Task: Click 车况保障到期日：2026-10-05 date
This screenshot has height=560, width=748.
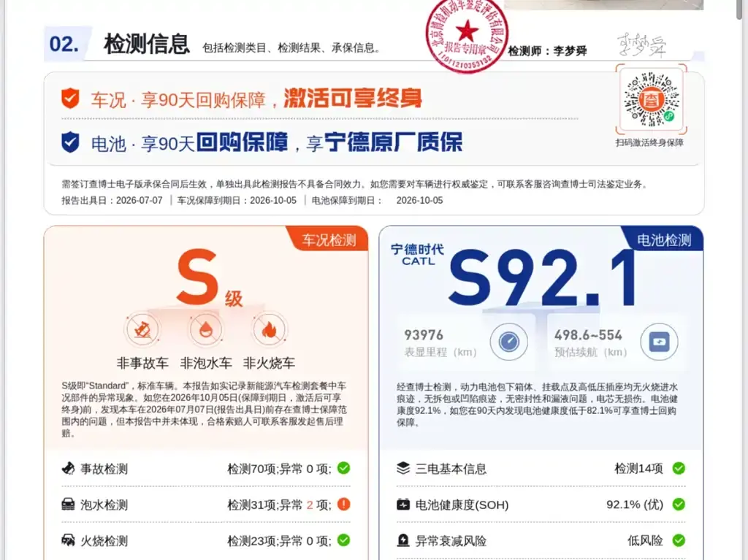Action: click(237, 200)
